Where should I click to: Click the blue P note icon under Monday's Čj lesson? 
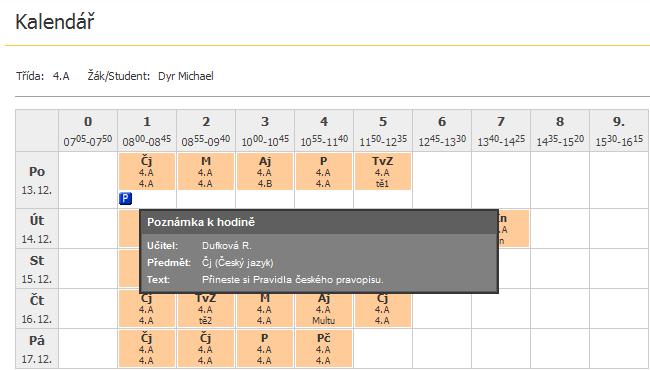pyautogui.click(x=125, y=199)
